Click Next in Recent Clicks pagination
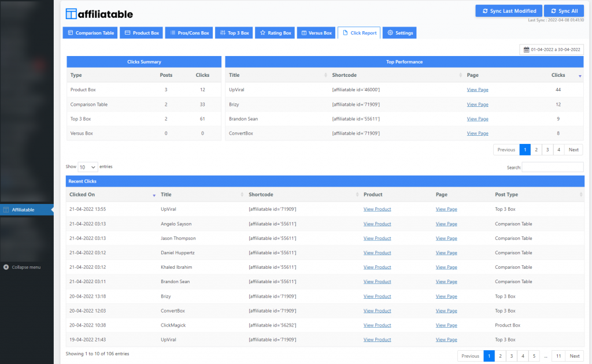The height and width of the screenshot is (364, 592). [575, 356]
